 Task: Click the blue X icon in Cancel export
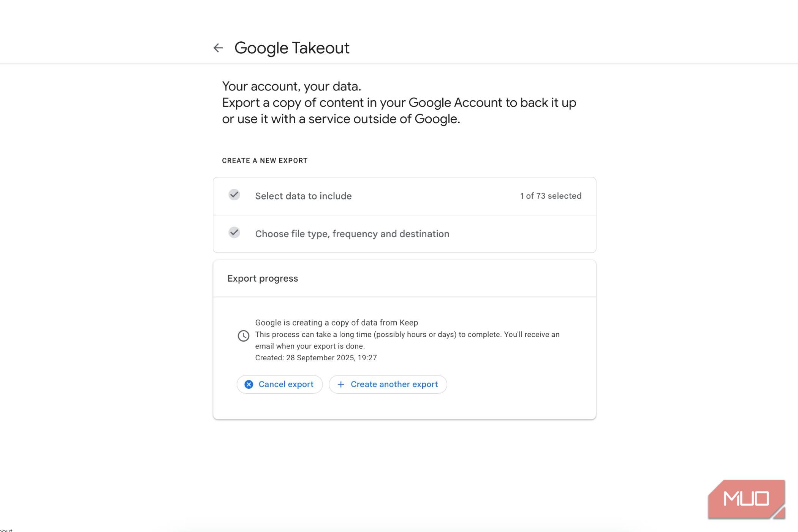tap(249, 385)
